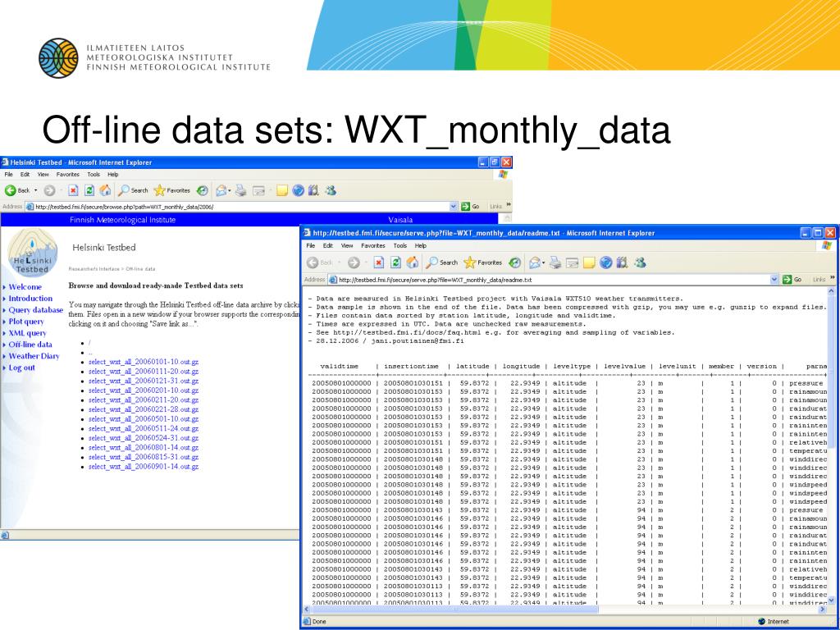Click Go button in Helsinki Testbed window
The image size is (840, 630).
click(470, 206)
